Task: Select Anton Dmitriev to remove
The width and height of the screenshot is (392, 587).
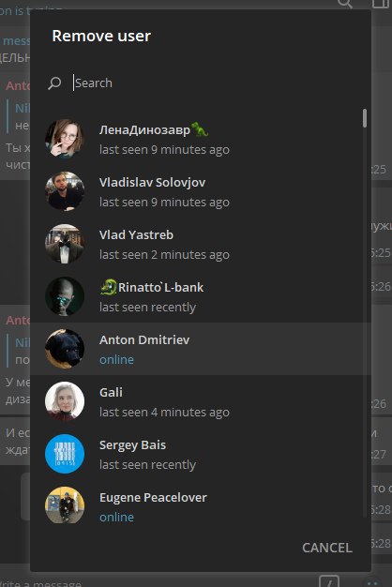Action: click(x=201, y=349)
